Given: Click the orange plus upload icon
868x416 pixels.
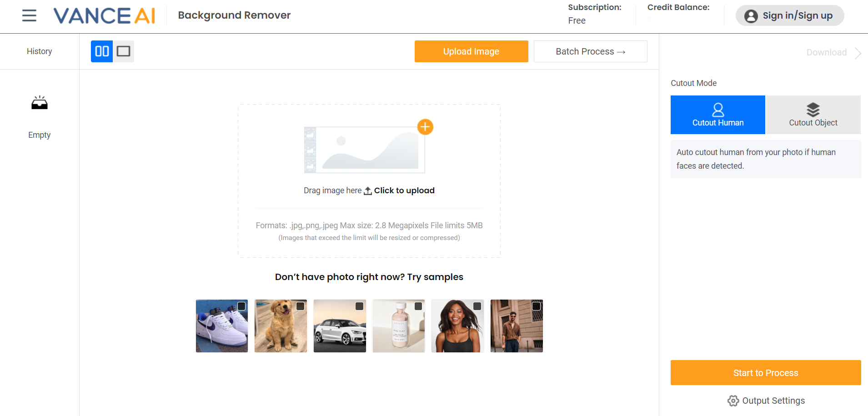Looking at the screenshot, I should [425, 127].
